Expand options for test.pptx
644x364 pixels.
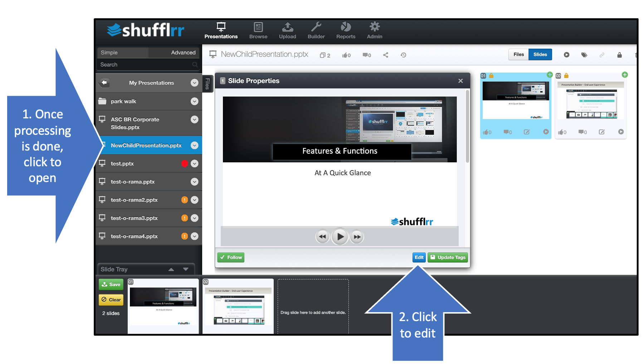click(195, 163)
